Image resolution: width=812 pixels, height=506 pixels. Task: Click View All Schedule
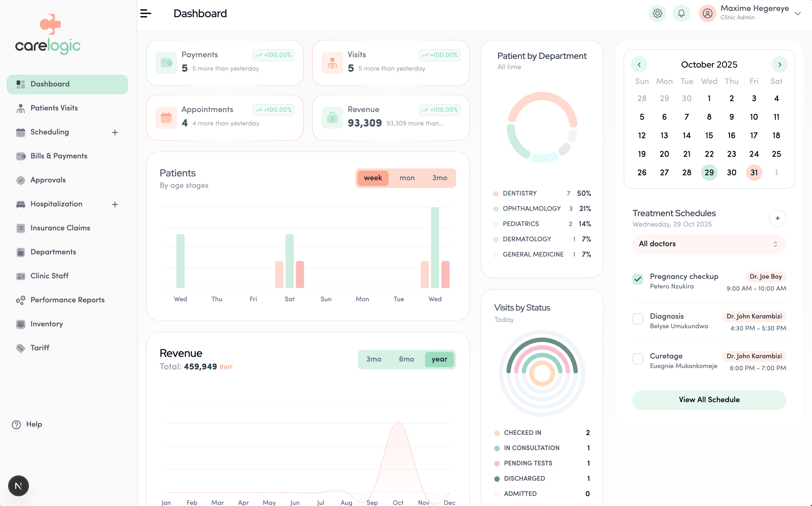coord(709,400)
